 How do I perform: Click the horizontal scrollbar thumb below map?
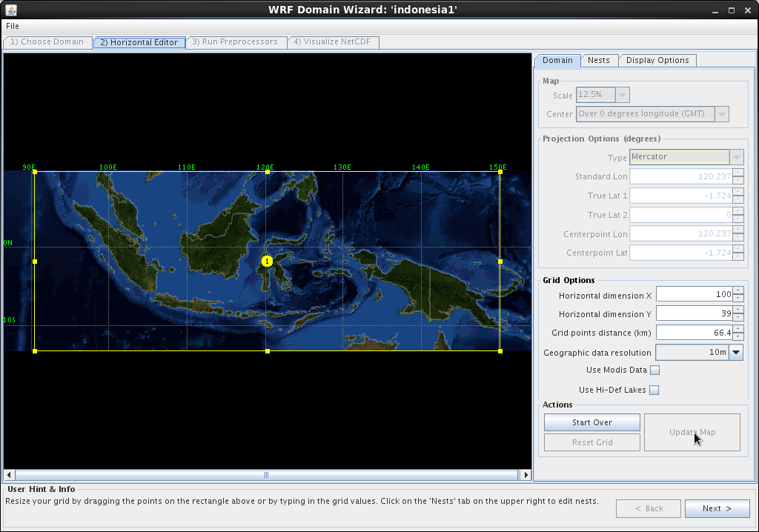point(266,476)
